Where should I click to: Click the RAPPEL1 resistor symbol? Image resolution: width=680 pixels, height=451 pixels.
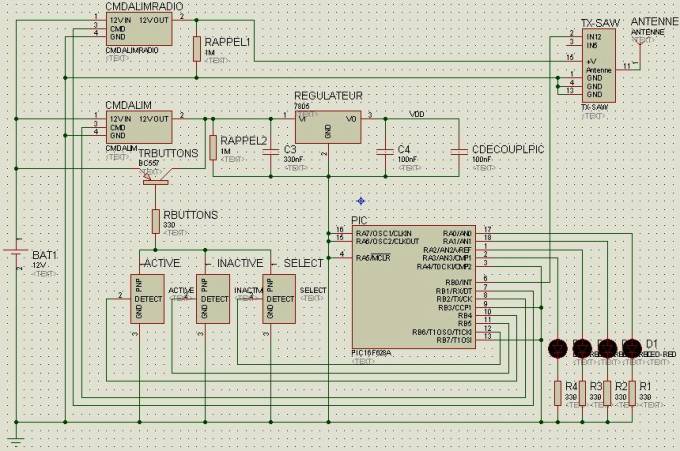[x=197, y=46]
